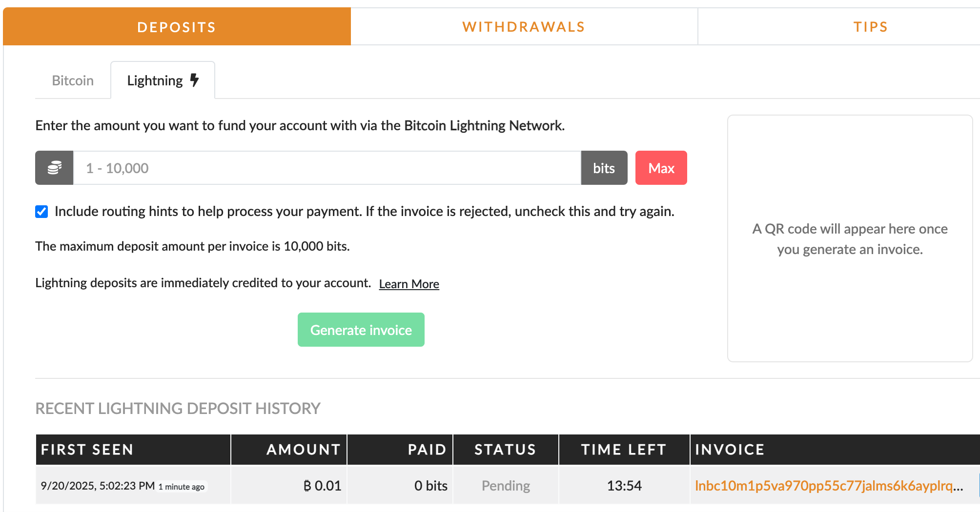
Task: Click the Pending status cell
Action: click(x=506, y=486)
